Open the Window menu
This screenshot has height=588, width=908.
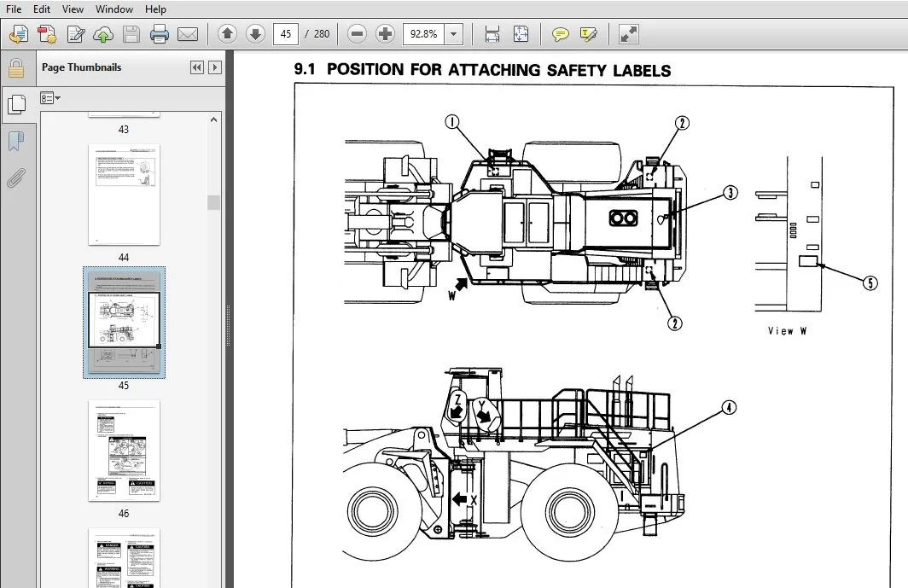[114, 9]
